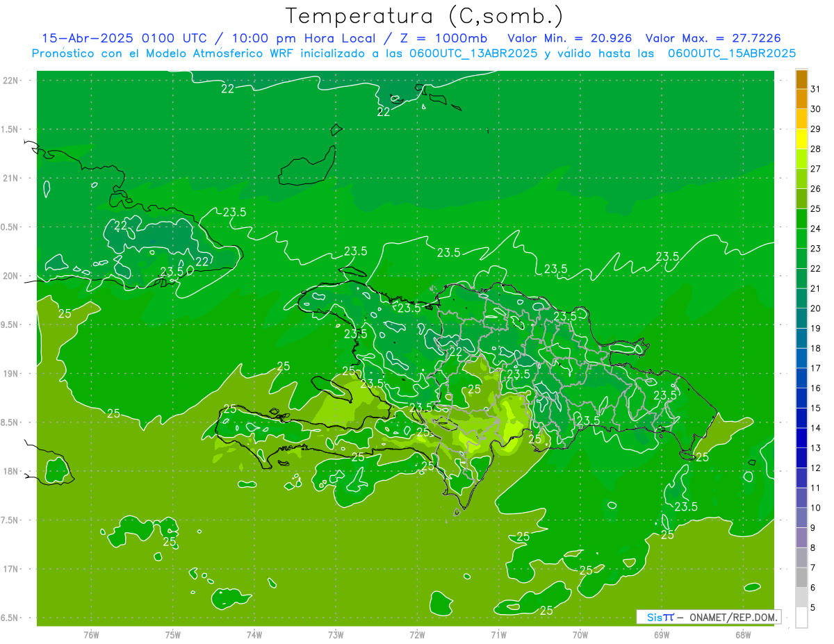The height and width of the screenshot is (644, 834).
Task: Click the "71W" longitude axis label
Action: click(498, 634)
